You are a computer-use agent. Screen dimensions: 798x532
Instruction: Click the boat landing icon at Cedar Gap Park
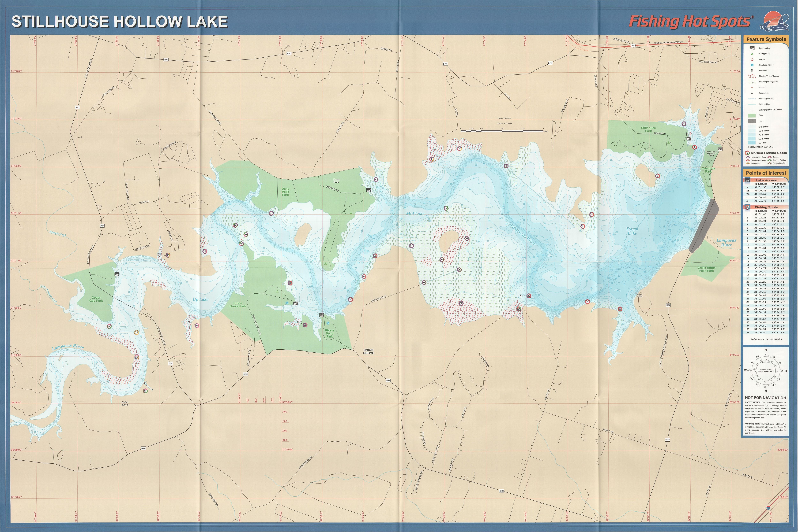117,274
